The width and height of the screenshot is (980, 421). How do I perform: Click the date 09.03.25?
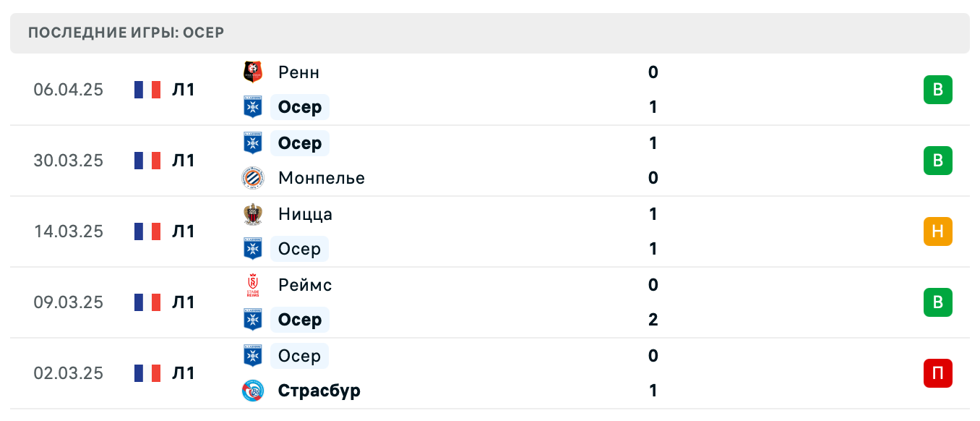(69, 302)
